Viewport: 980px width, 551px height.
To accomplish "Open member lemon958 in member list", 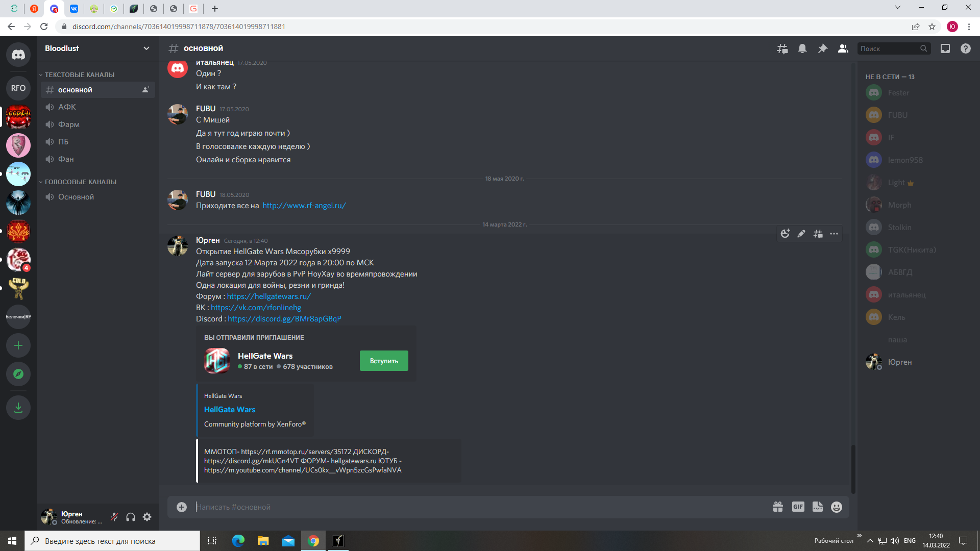I will (x=919, y=160).
